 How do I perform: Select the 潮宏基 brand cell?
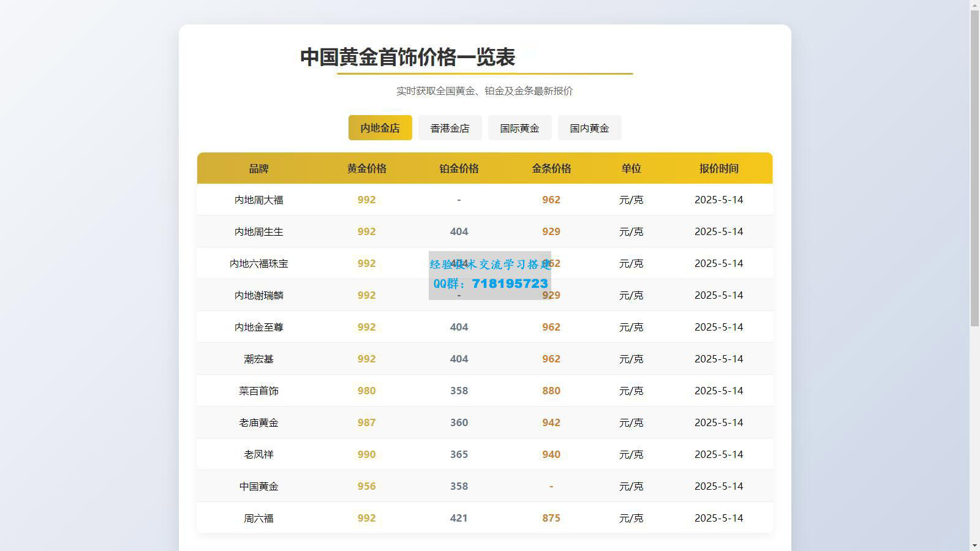click(258, 359)
